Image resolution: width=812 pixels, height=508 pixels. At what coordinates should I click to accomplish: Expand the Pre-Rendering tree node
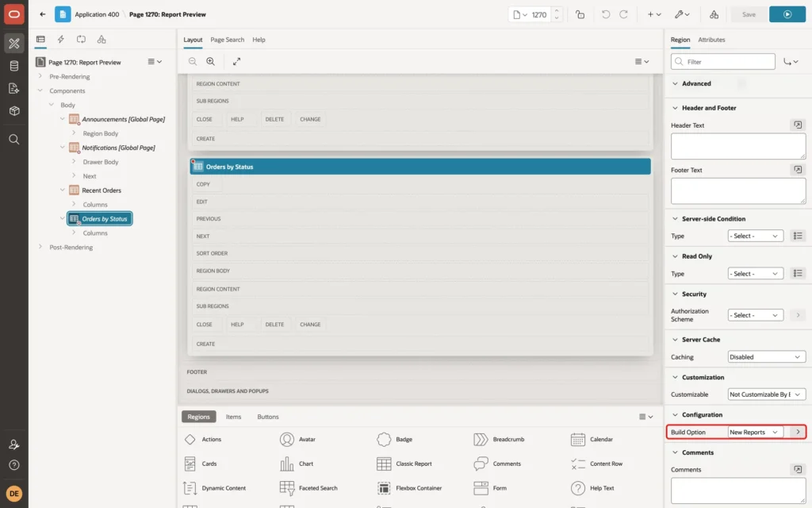(x=40, y=76)
